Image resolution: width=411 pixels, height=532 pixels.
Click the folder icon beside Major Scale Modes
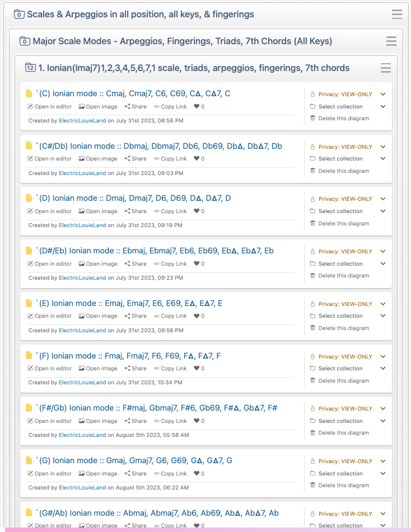[x=25, y=41]
